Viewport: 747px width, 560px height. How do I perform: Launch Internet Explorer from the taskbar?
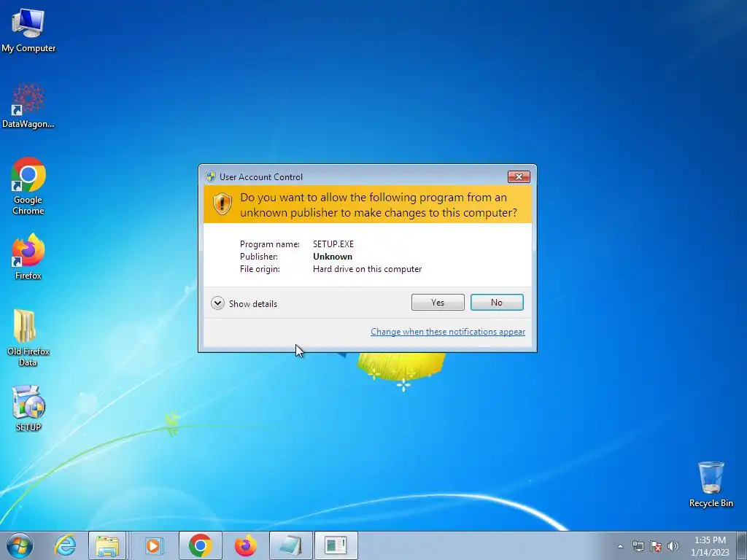coord(65,545)
